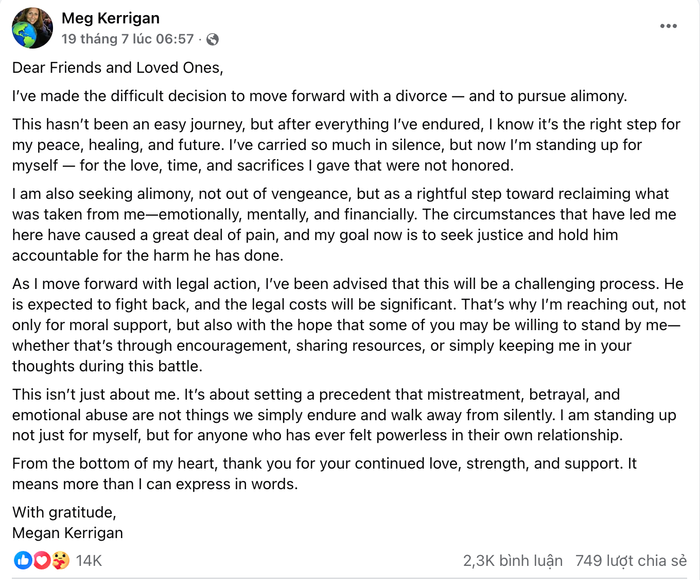Open the post timestamp 19 tháng 7 lúc 06:57
This screenshot has width=700, height=580.
coord(128,39)
